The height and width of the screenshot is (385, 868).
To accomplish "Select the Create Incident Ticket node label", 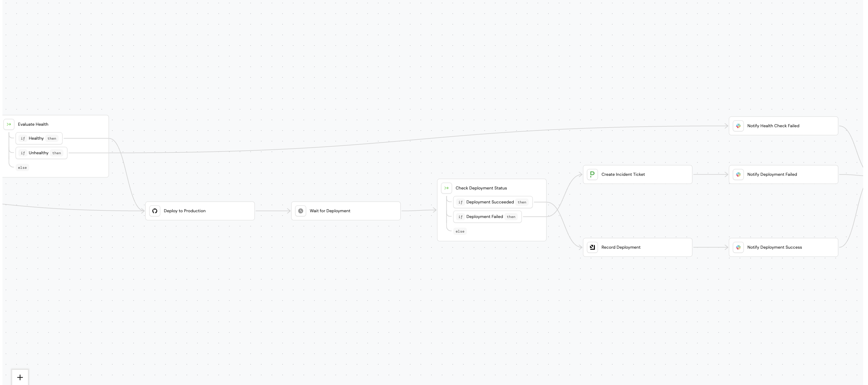I will [x=623, y=174].
